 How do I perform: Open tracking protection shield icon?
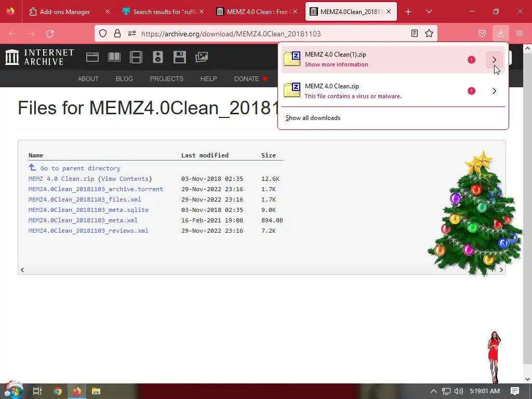[103, 33]
